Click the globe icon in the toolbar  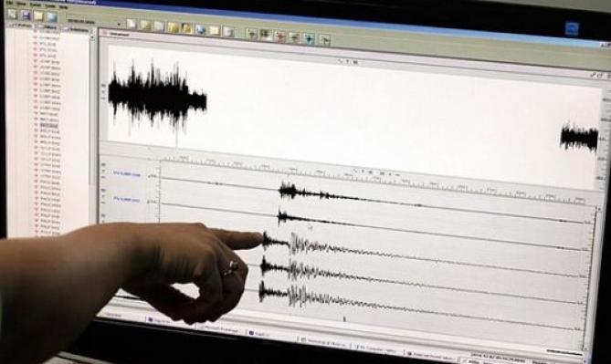pos(200,29)
